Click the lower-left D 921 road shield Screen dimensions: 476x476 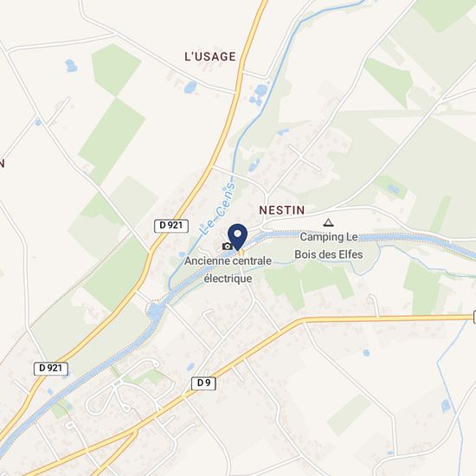pyautogui.click(x=51, y=368)
